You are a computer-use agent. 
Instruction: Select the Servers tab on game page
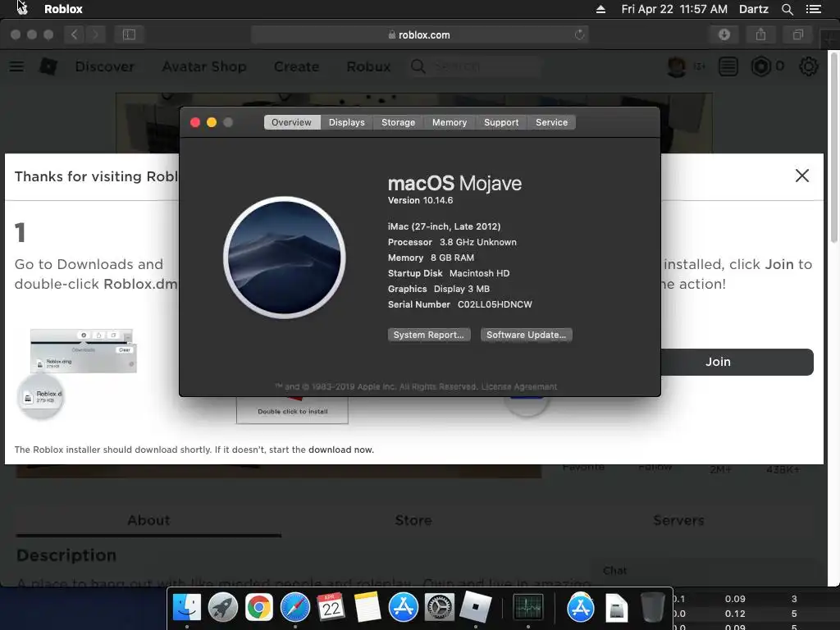pos(678,521)
